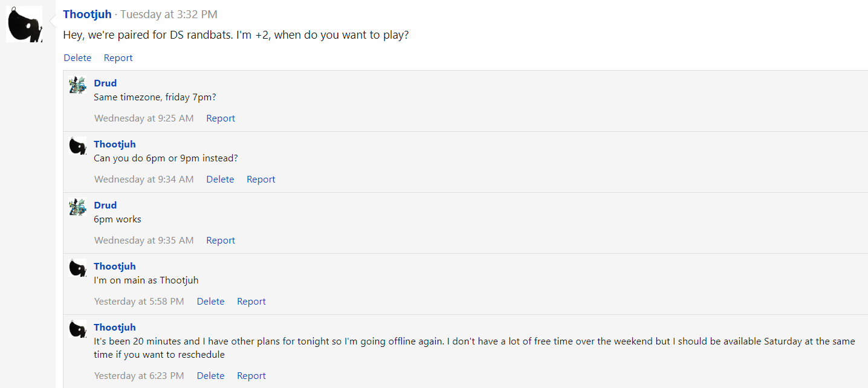The height and width of the screenshot is (388, 868).
Task: Report the 'It's been 20 minutes' comment
Action: [x=251, y=376]
